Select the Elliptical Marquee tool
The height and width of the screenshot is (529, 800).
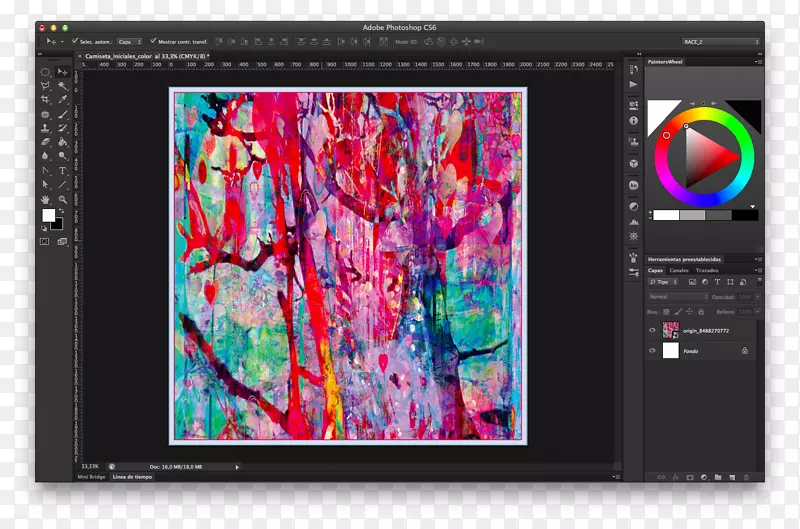pos(45,73)
